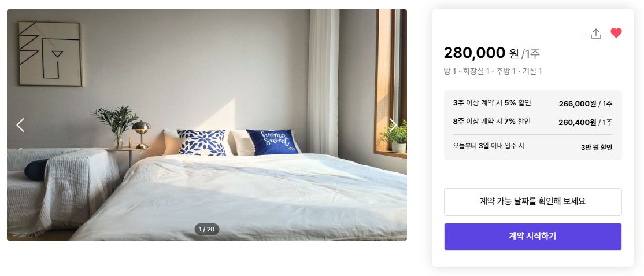Click the /1주 unit label beside price
The height and width of the screenshot is (276, 644).
point(531,54)
